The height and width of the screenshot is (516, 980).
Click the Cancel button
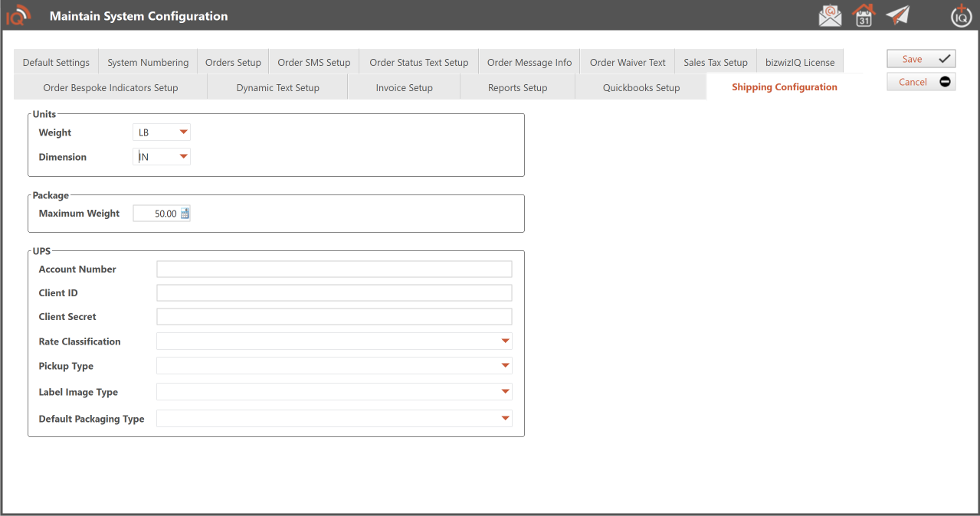(x=920, y=82)
